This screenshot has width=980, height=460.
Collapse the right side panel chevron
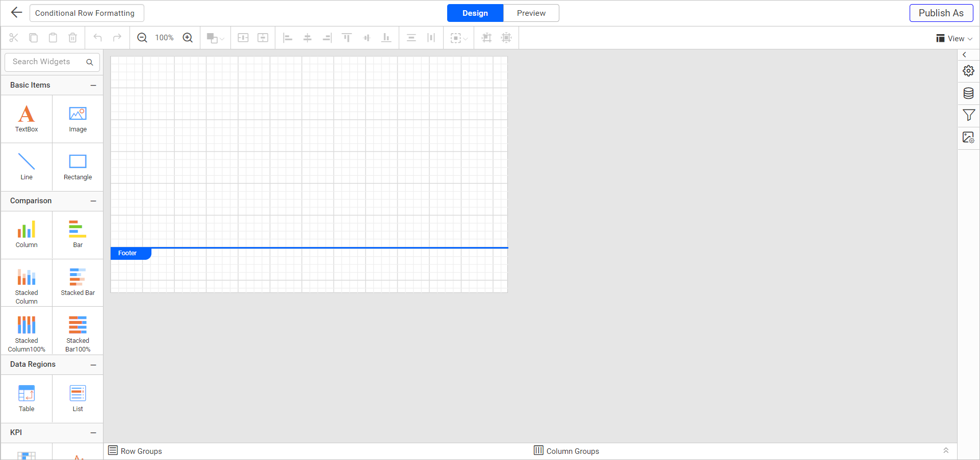click(x=964, y=55)
